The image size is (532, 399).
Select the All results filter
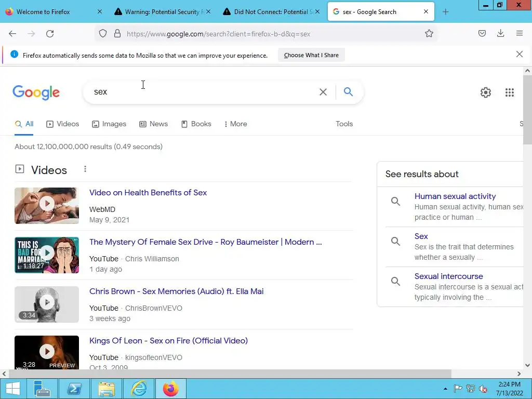click(x=24, y=124)
